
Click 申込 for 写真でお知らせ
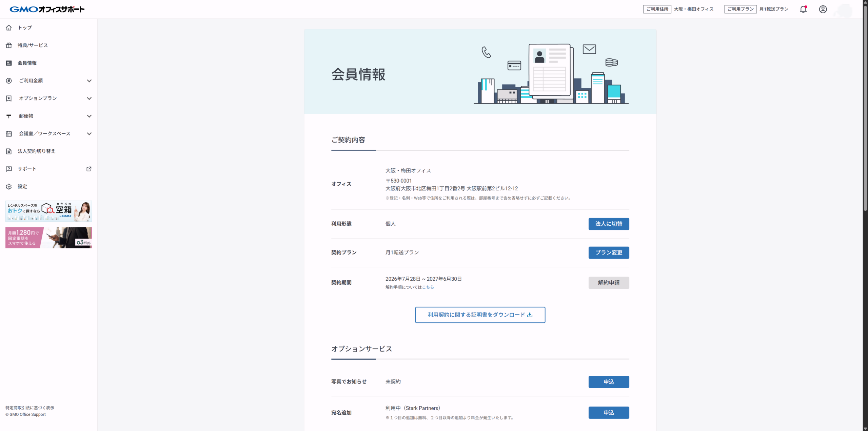coord(609,381)
